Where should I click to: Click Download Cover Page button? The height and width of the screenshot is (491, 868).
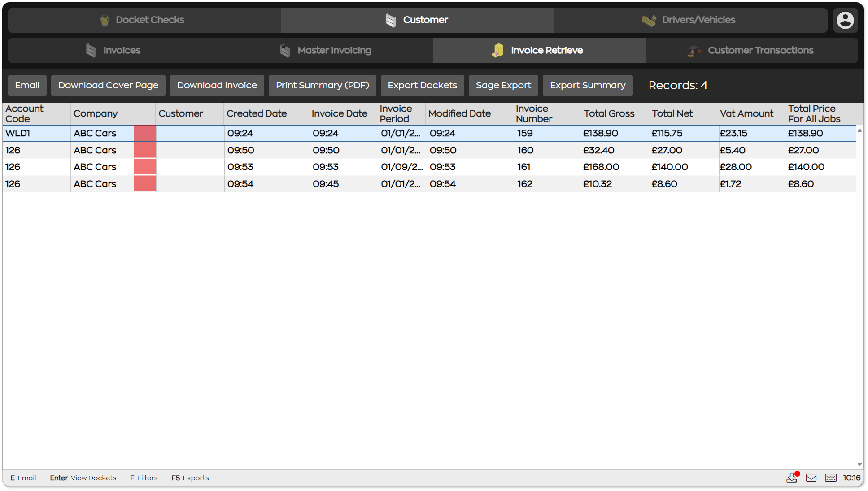(108, 85)
